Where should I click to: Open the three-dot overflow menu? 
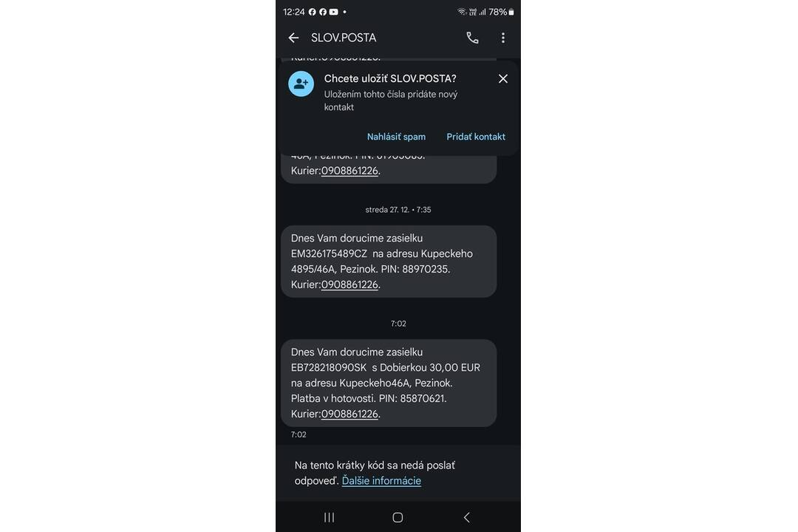[503, 38]
